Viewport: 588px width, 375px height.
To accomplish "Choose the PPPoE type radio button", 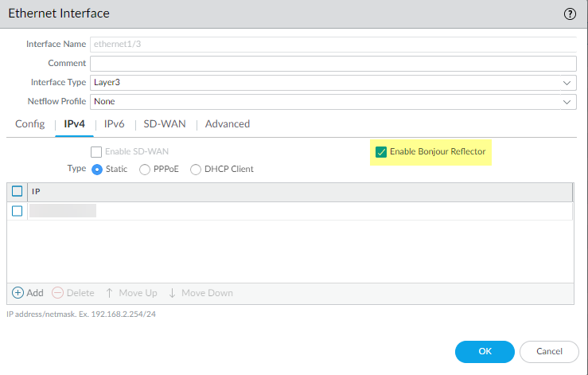I will (x=145, y=170).
